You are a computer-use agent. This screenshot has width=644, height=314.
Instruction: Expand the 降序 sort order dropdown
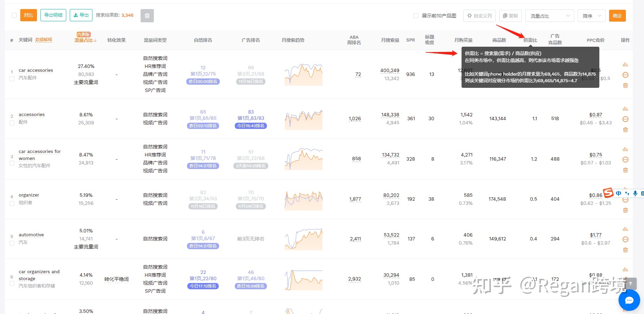tap(591, 16)
